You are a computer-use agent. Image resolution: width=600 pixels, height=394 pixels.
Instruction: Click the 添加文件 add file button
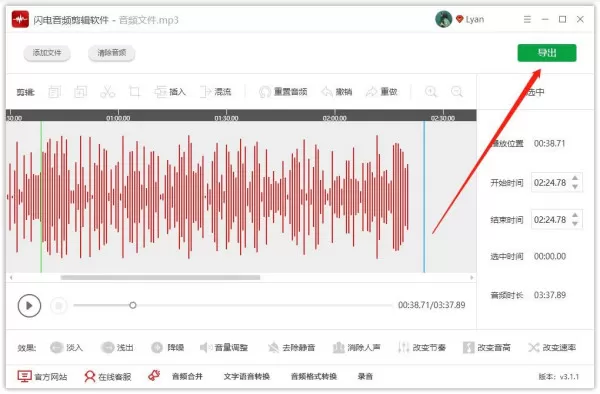[47, 53]
